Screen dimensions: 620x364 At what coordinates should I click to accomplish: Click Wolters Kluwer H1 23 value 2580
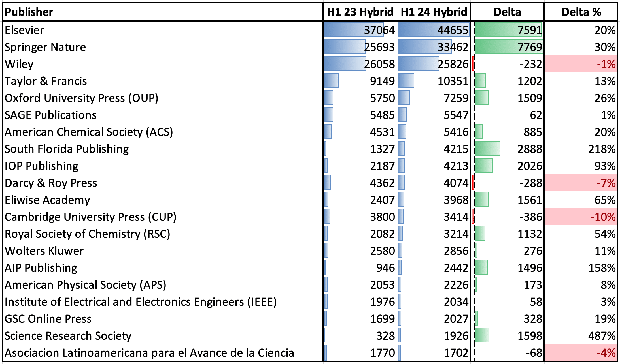pos(360,250)
